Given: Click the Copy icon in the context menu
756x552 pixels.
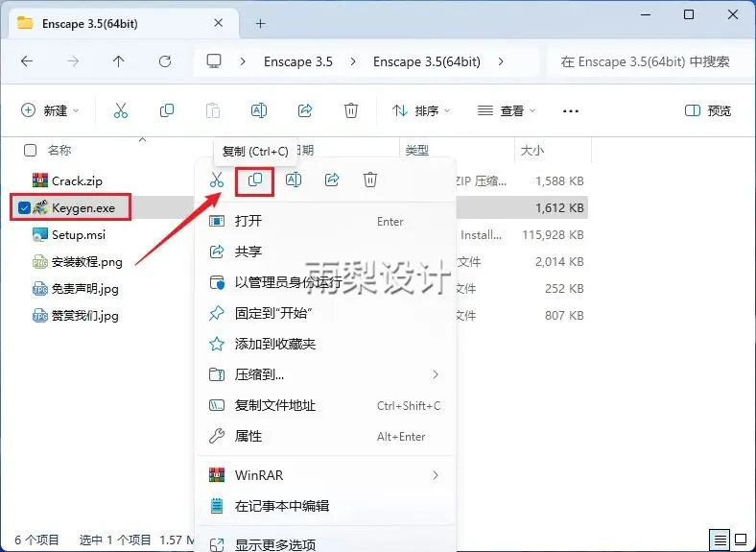Looking at the screenshot, I should click(x=255, y=180).
